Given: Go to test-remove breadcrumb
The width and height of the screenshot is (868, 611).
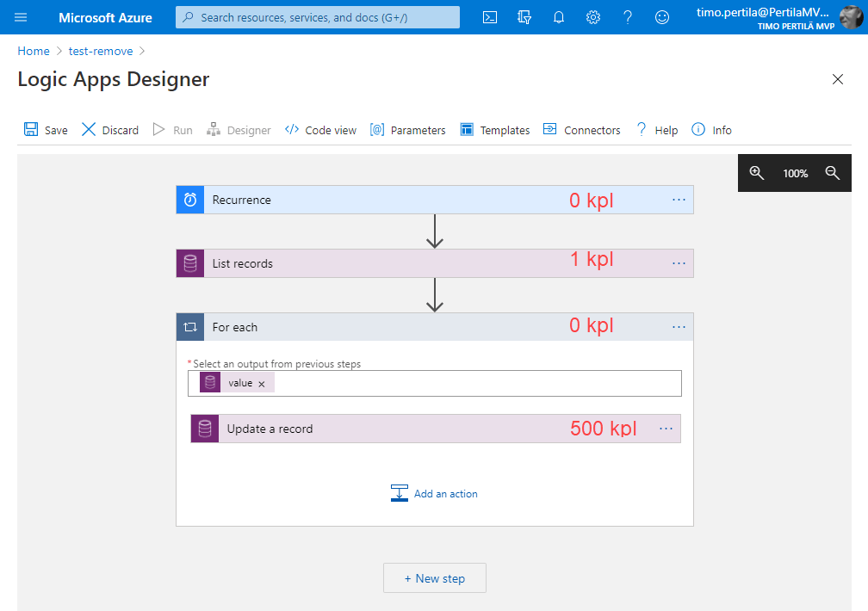Looking at the screenshot, I should click(101, 51).
